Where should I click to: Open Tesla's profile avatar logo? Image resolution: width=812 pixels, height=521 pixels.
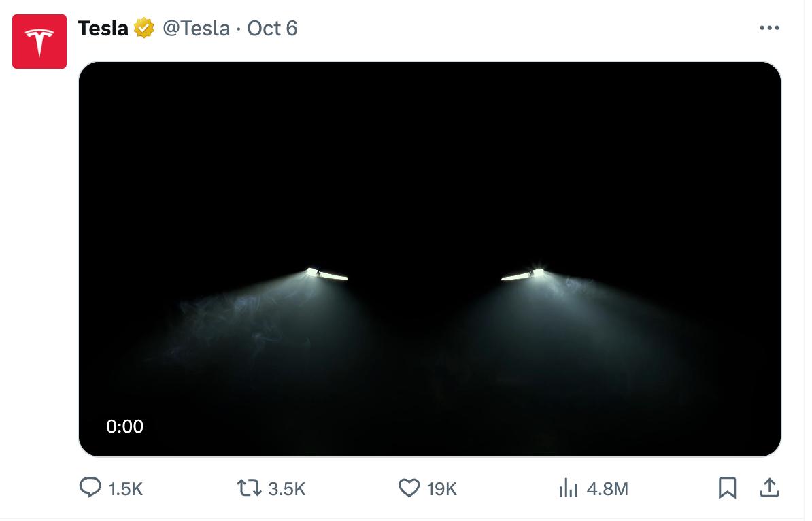pyautogui.click(x=39, y=41)
